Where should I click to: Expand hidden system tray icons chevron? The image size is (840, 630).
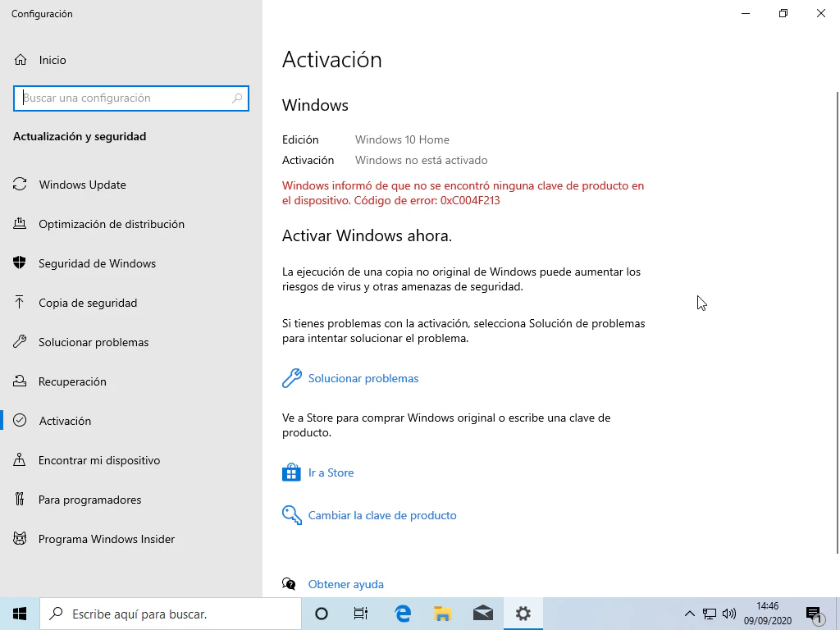click(x=690, y=614)
